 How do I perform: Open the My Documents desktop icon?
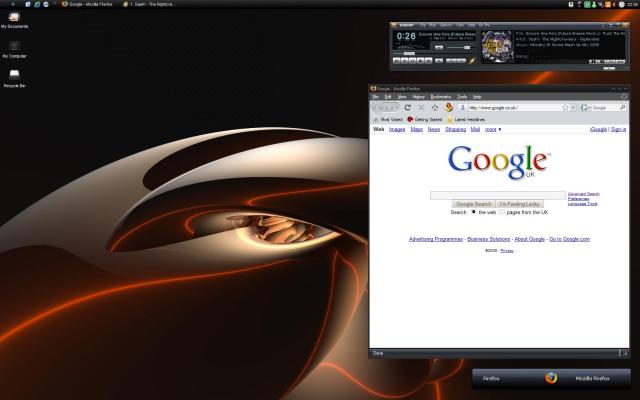pyautogui.click(x=14, y=16)
